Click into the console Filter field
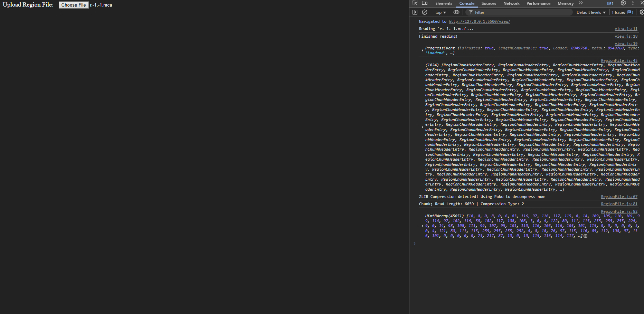The height and width of the screenshot is (314, 644). click(x=518, y=12)
